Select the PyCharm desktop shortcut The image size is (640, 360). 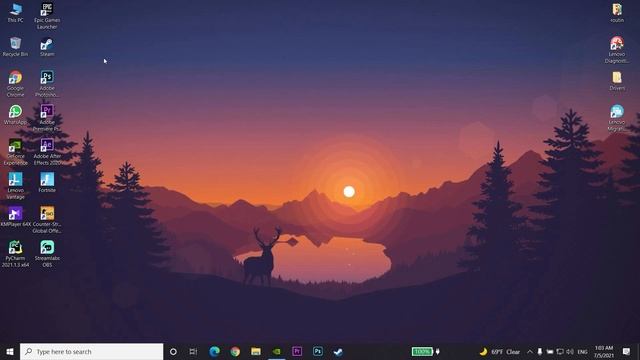pyautogui.click(x=15, y=254)
